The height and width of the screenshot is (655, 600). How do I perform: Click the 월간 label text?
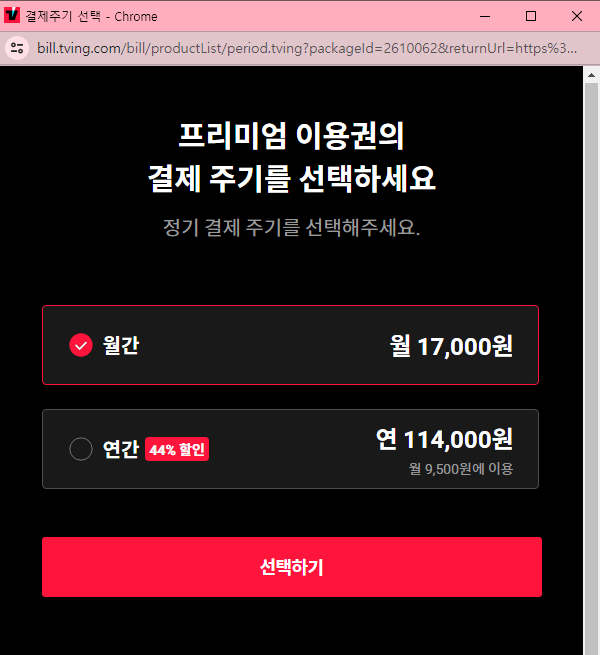click(x=121, y=345)
